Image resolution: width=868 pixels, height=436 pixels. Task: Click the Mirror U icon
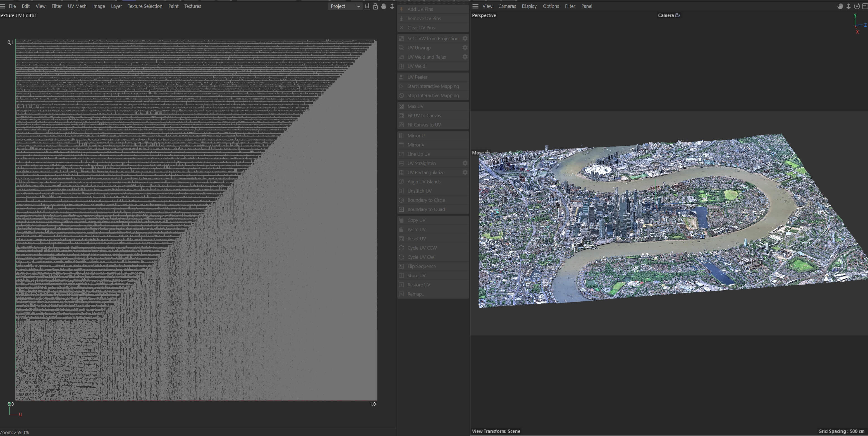(401, 135)
